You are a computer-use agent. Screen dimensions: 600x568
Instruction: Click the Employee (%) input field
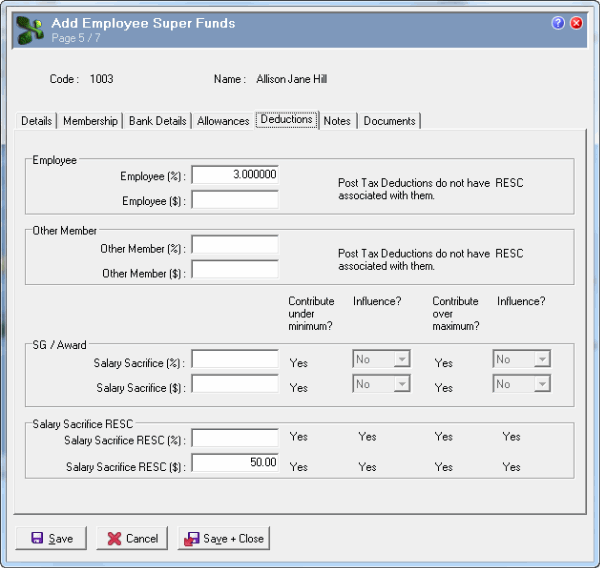[x=235, y=175]
